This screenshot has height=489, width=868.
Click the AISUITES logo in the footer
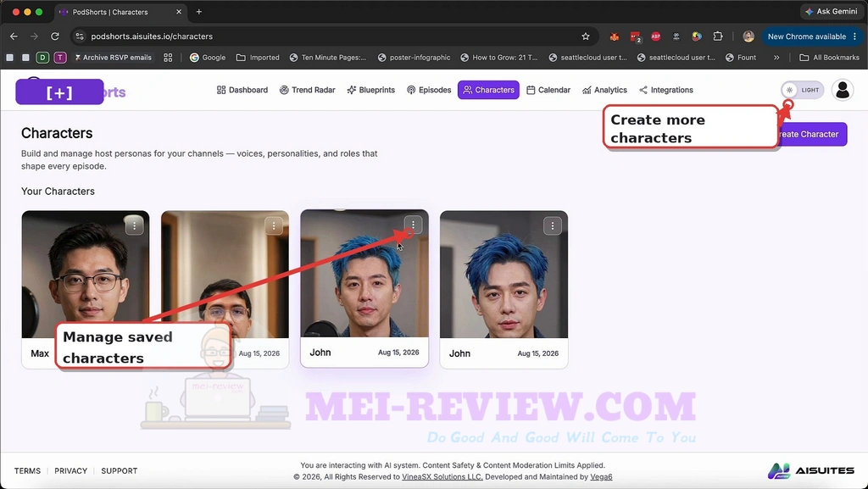click(811, 470)
